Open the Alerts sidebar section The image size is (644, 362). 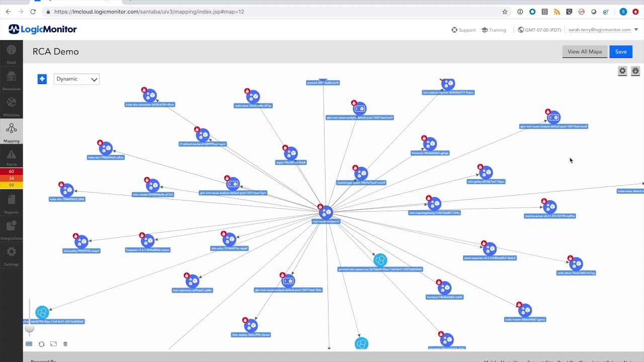click(11, 157)
